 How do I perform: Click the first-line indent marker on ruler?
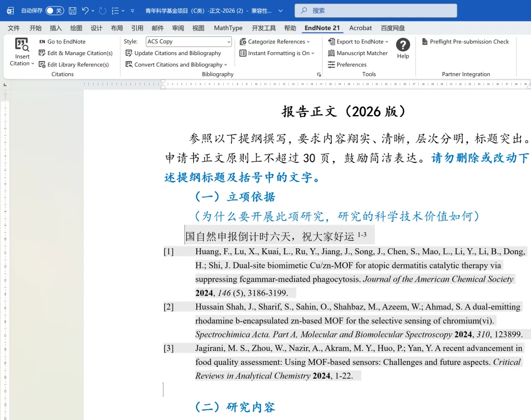[163, 81]
